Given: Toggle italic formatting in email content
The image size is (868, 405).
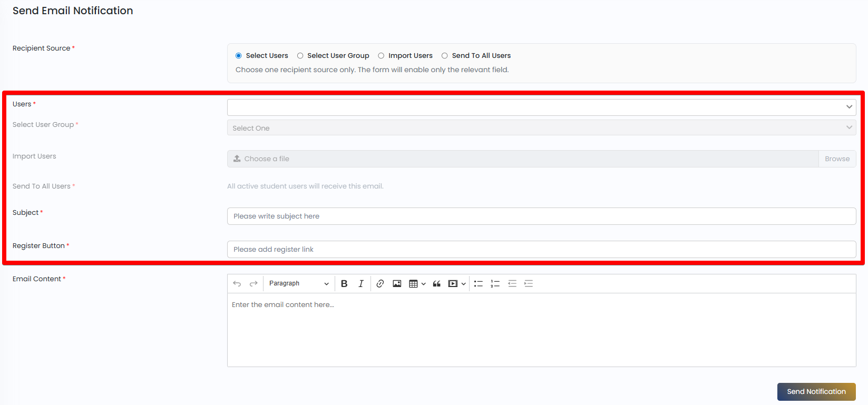Looking at the screenshot, I should click(361, 283).
